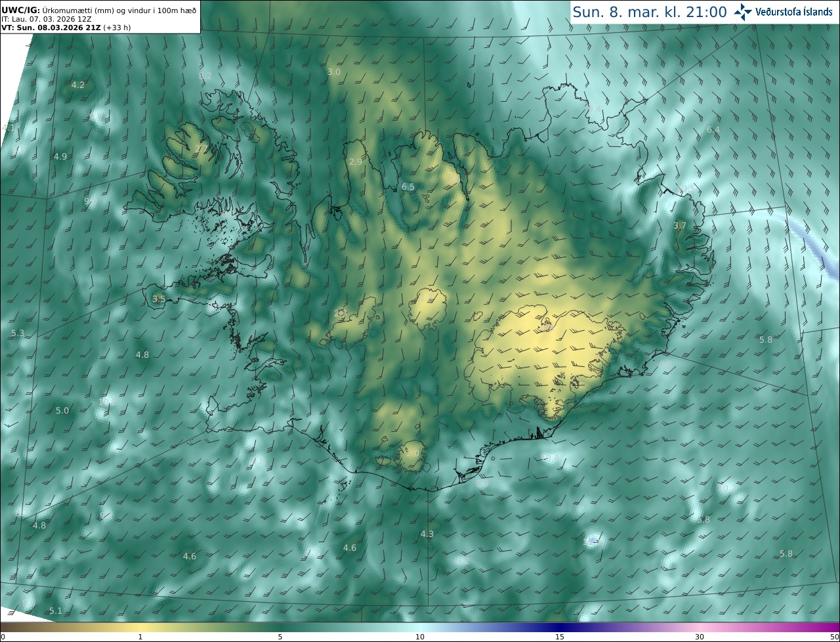
Task: Click the yellow segment of the colorbar
Action: [141, 627]
